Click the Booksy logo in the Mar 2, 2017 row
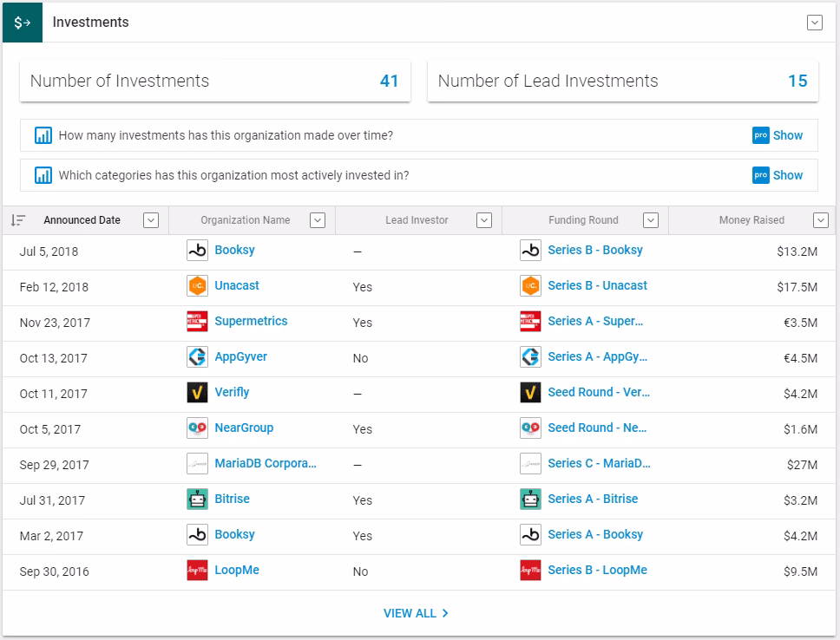 point(197,534)
